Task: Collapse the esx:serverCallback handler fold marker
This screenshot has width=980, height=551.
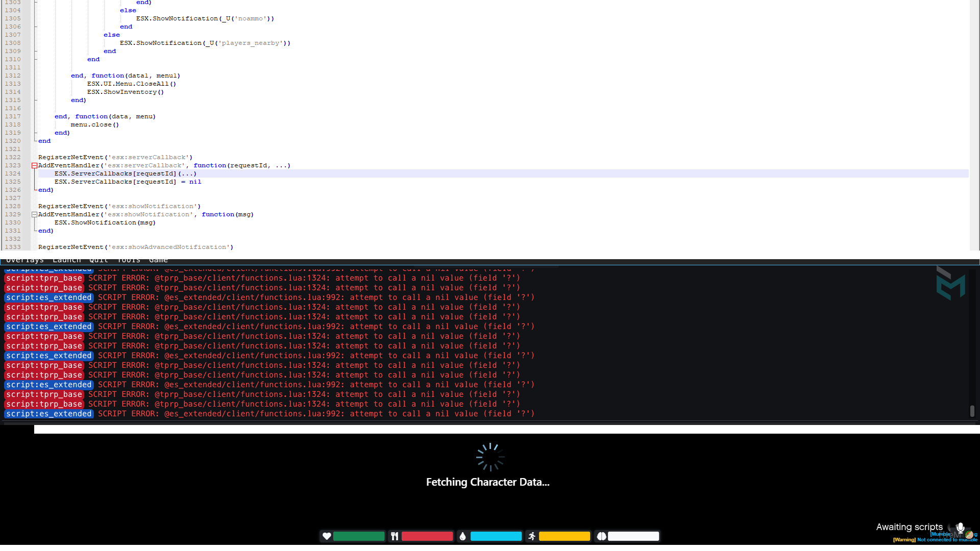Action: [x=34, y=165]
